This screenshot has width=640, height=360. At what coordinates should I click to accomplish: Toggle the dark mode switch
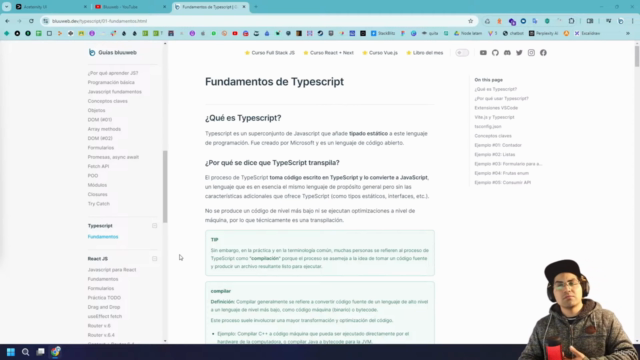462,53
